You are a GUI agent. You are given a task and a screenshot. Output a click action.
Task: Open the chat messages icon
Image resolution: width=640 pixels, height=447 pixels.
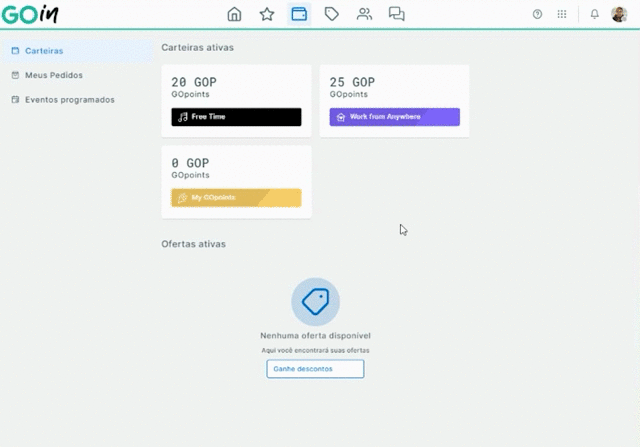[396, 14]
